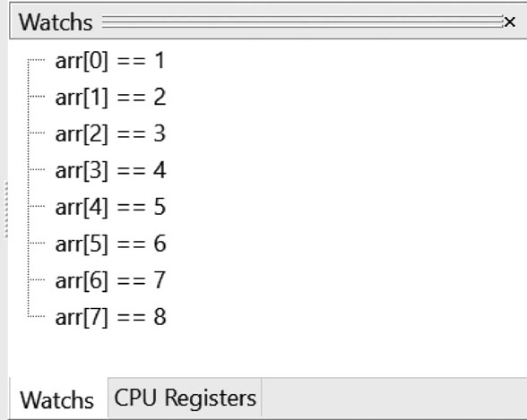
Task: Select the Watchs tab at bottom
Action: (56, 399)
